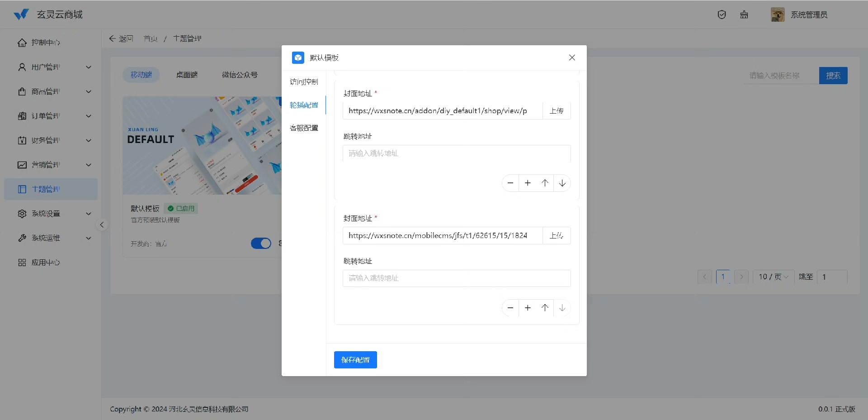Open the 系统管理员 avatar picture
The image size is (868, 420).
point(778,14)
